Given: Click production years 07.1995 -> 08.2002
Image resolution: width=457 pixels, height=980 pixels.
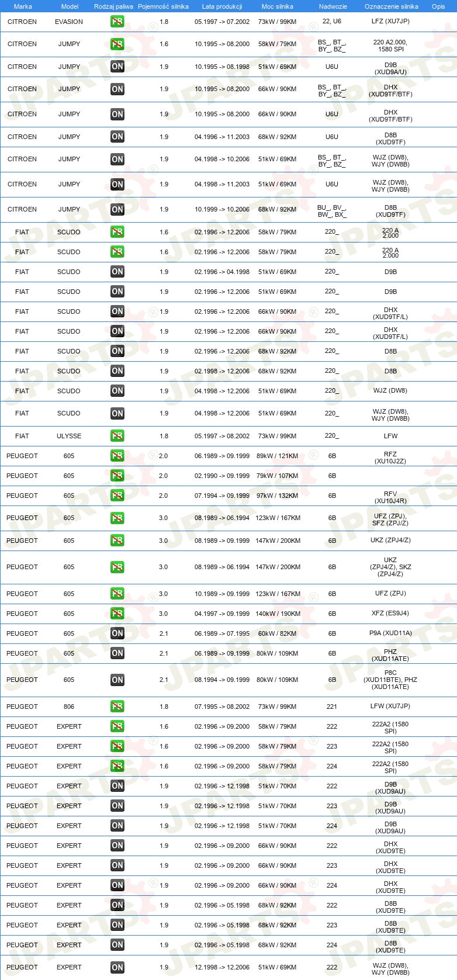Looking at the screenshot, I should [222, 707].
